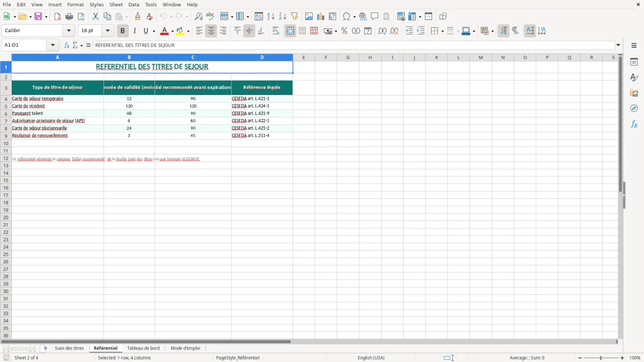Click the Increase Indent icon
The image size is (644, 362).
(409, 31)
